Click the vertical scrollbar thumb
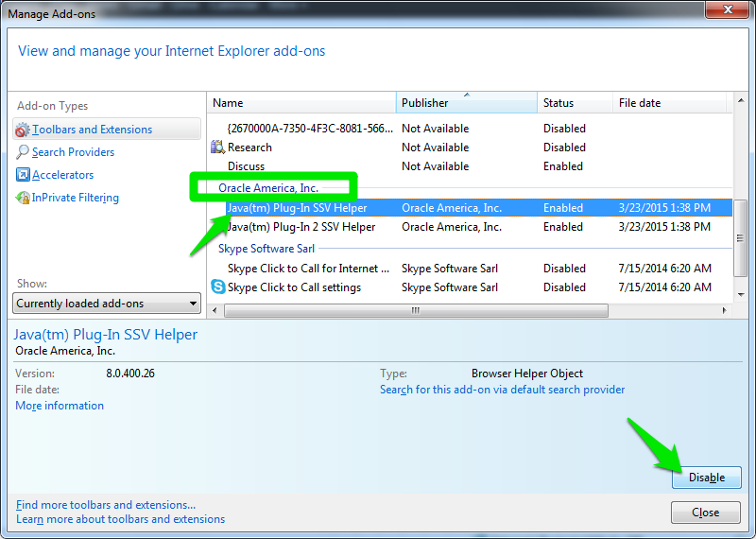Image resolution: width=756 pixels, height=539 pixels. click(741, 238)
